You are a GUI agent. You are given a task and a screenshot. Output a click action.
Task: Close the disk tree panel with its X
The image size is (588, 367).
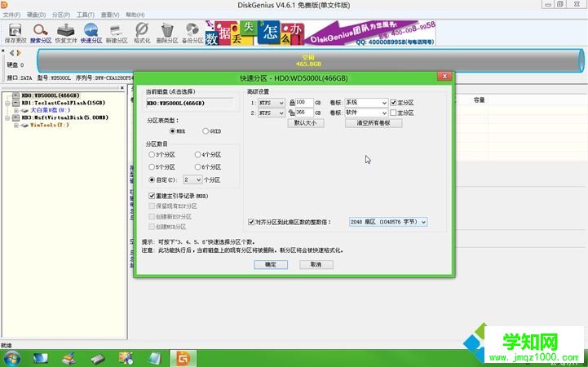coord(122,88)
